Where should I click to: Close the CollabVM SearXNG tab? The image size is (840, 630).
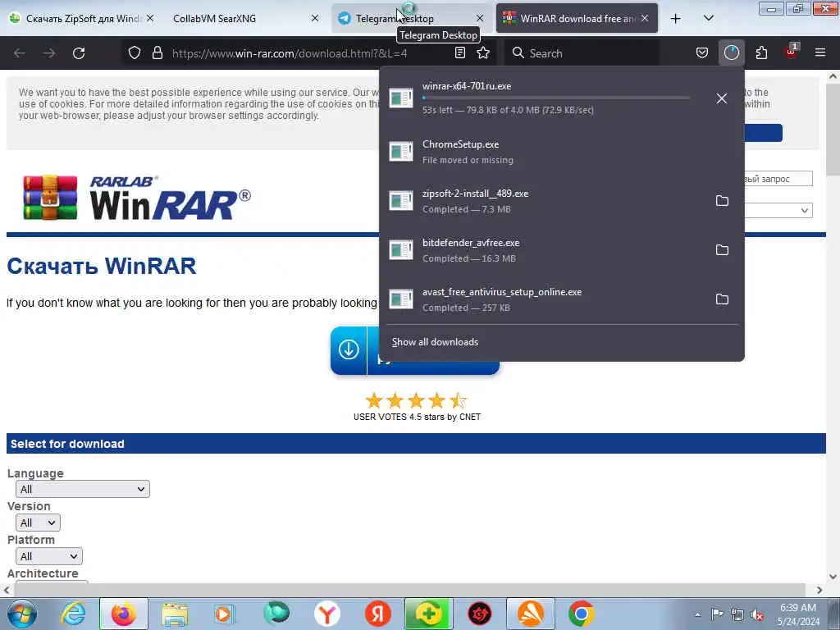pyautogui.click(x=315, y=18)
